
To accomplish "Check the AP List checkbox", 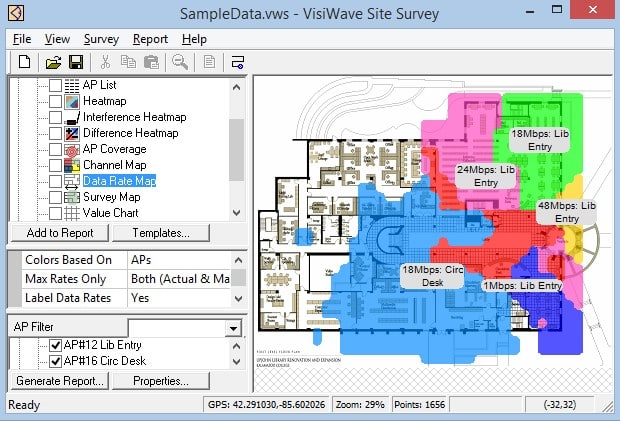I will 55,85.
